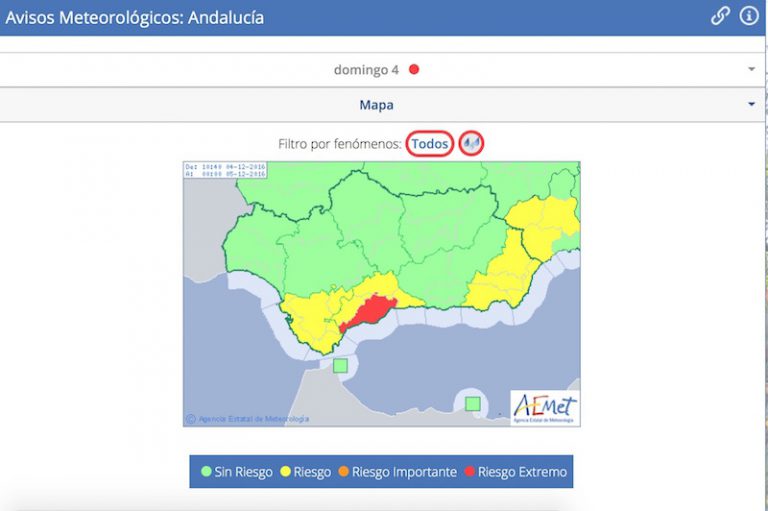This screenshot has height=511, width=768.
Task: Collapse the Mapa section arrow
Action: (x=750, y=104)
